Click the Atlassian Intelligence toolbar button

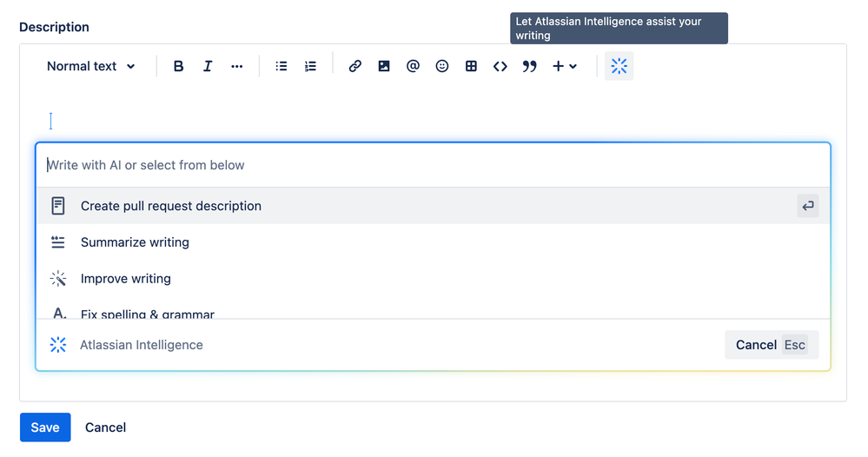click(619, 66)
